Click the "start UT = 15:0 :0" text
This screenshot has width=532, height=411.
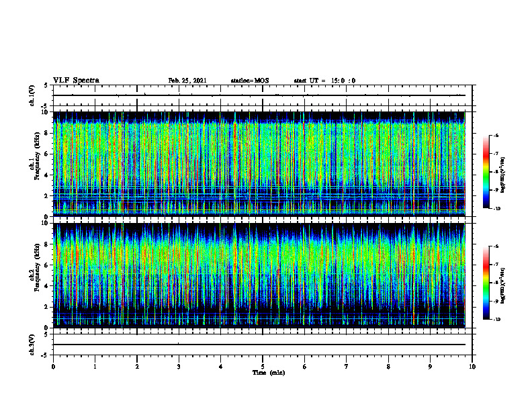click(324, 81)
